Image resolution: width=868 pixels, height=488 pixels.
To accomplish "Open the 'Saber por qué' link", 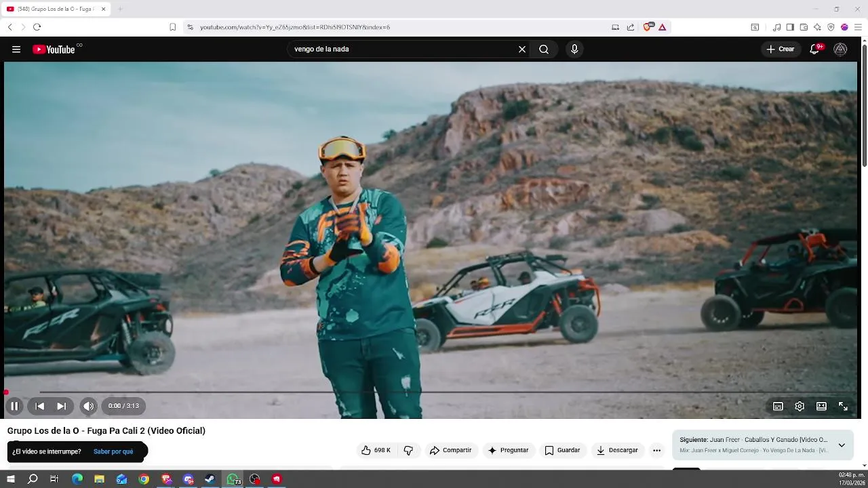I will tap(113, 451).
